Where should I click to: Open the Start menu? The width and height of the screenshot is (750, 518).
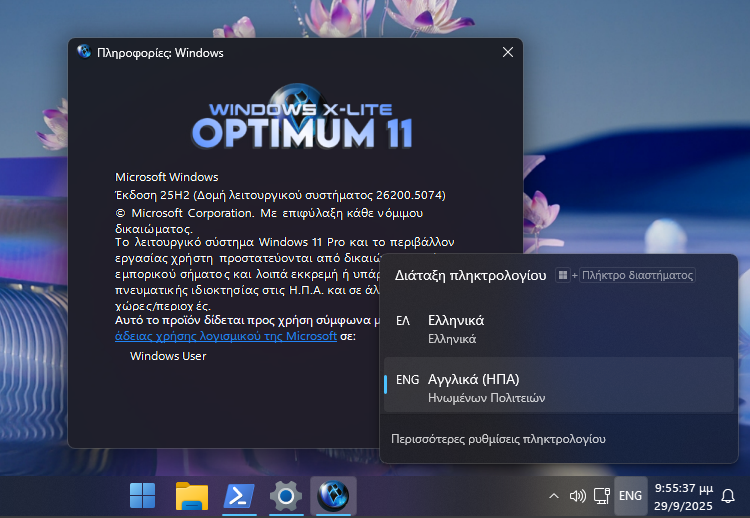142,495
